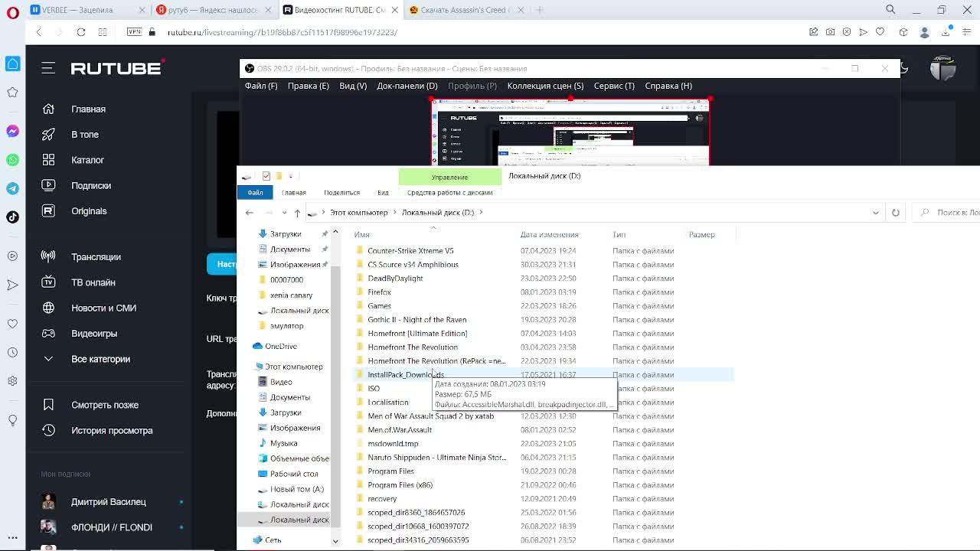The image size is (980, 551).
Task: Open the Explorer Вид ribbon tab
Action: [x=383, y=192]
